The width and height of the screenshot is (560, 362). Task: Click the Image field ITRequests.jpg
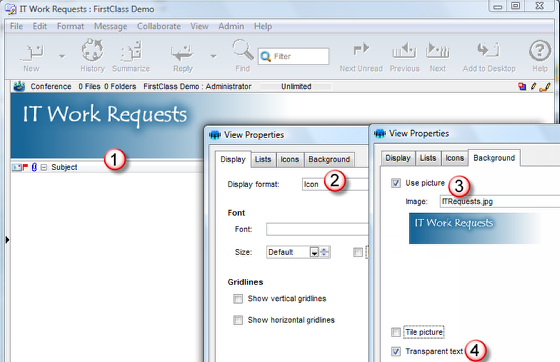(x=500, y=201)
